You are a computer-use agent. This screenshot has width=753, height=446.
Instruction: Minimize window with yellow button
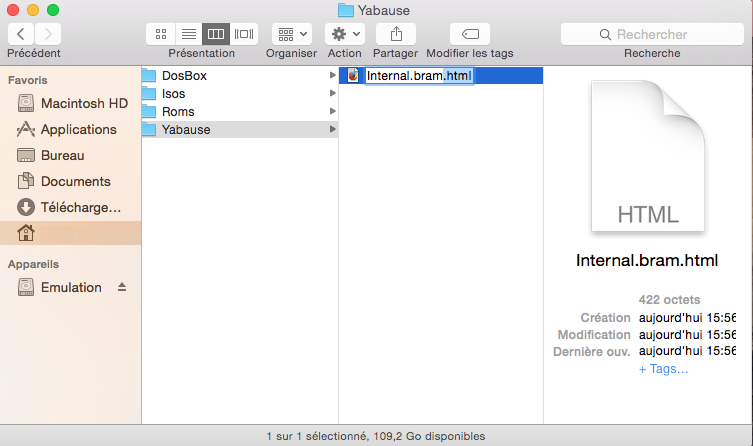(33, 10)
